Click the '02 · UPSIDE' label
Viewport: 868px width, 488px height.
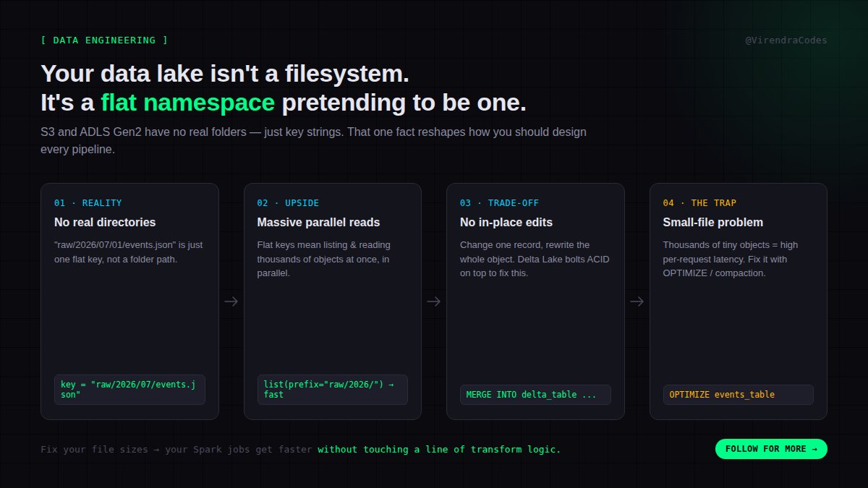[x=288, y=203]
